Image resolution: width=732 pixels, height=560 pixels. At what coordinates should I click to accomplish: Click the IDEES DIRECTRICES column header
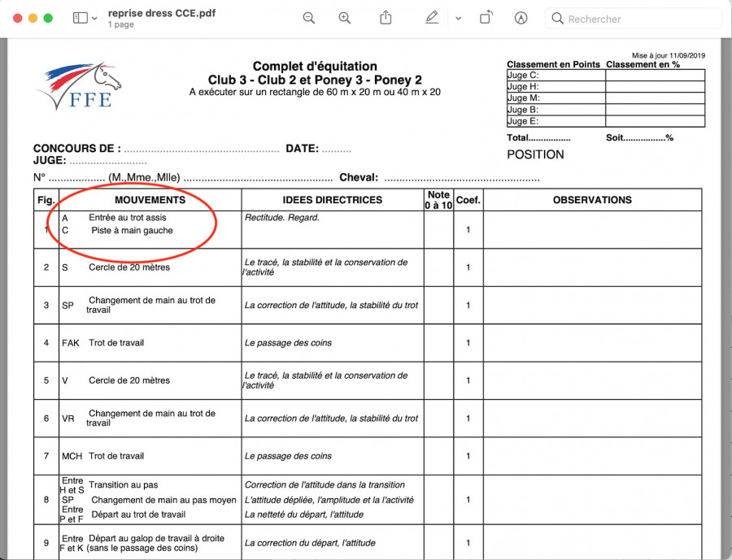coord(333,200)
